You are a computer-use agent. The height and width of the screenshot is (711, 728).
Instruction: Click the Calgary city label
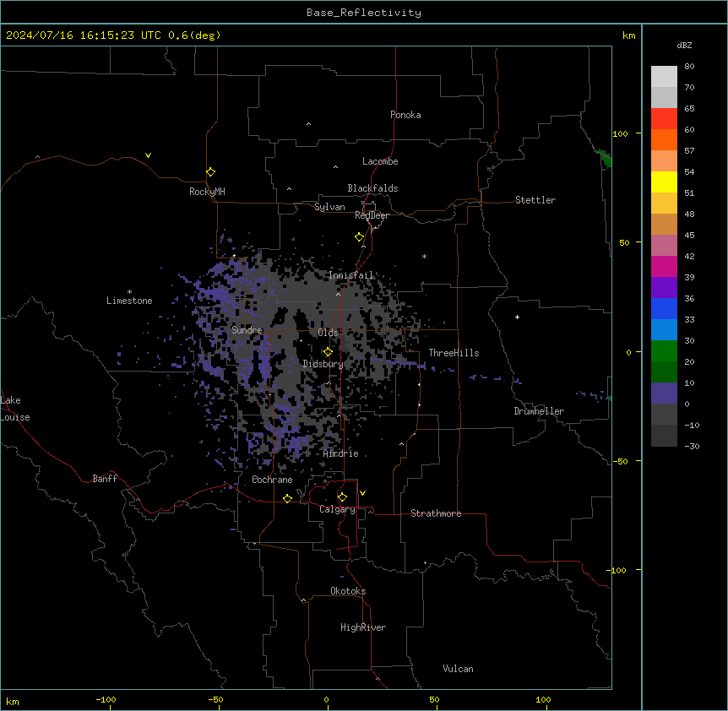tap(338, 509)
